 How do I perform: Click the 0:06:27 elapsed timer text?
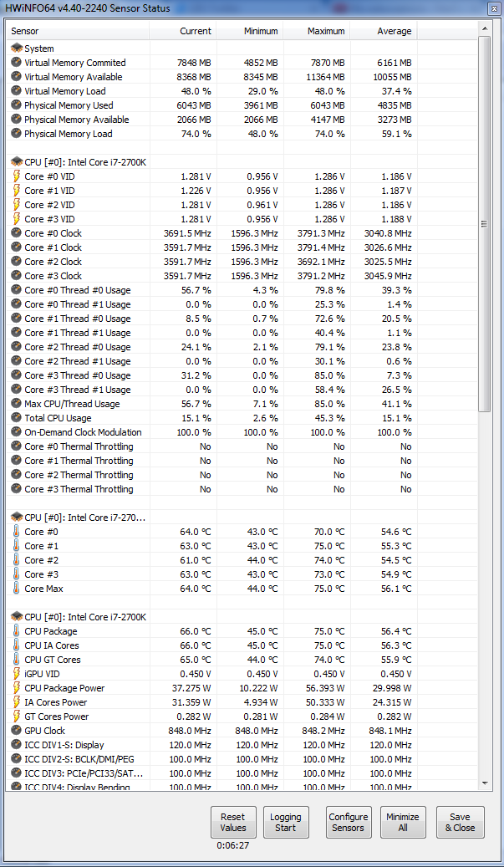pyautogui.click(x=233, y=845)
